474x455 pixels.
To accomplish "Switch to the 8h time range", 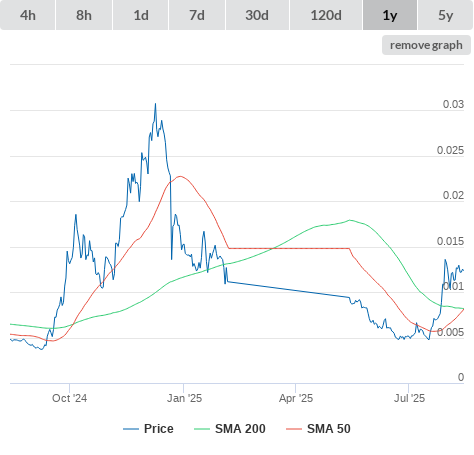I will click(x=84, y=15).
